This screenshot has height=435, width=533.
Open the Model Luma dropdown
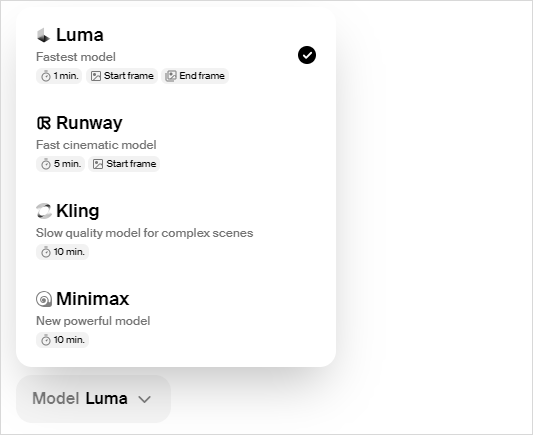[x=93, y=399]
